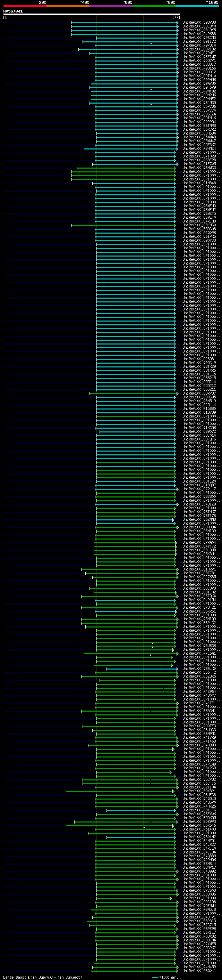
Task: Select label UniRef100_P25444
Action: click(x=199, y=405)
